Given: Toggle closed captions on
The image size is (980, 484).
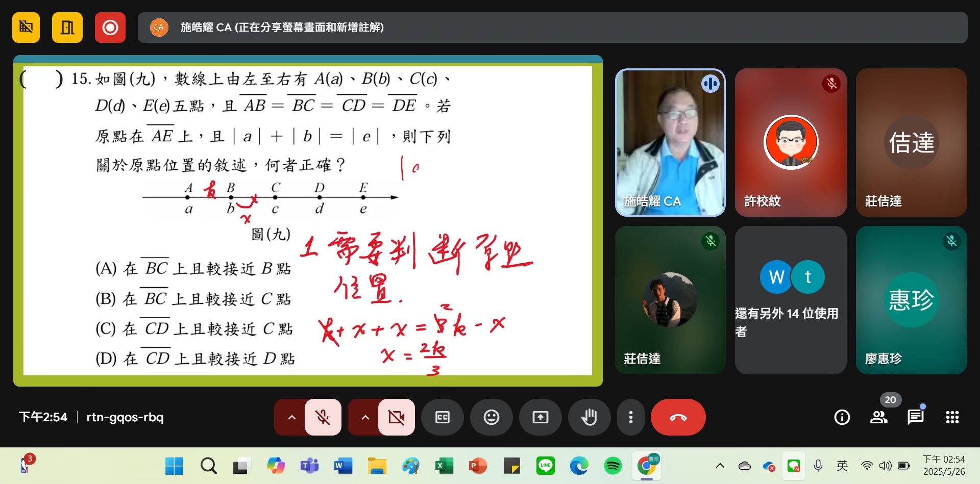Looking at the screenshot, I should 442,417.
